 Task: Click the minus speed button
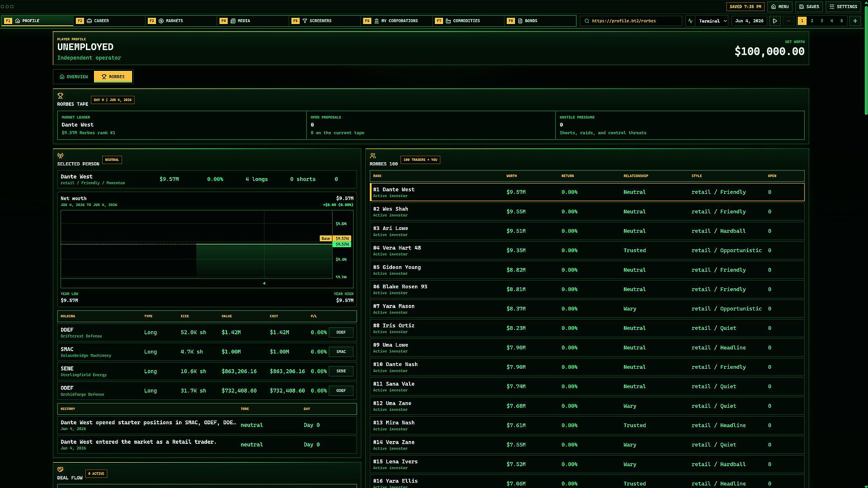[x=788, y=21]
